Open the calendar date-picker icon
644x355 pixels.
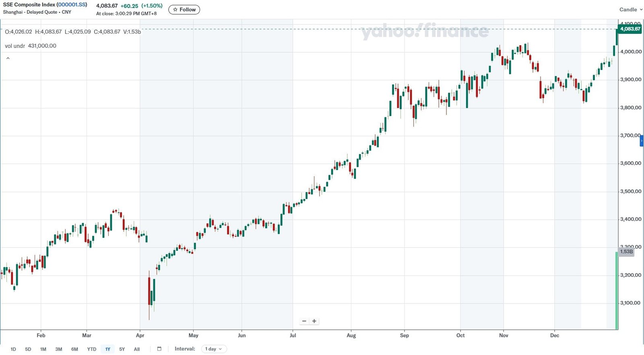pyautogui.click(x=159, y=349)
